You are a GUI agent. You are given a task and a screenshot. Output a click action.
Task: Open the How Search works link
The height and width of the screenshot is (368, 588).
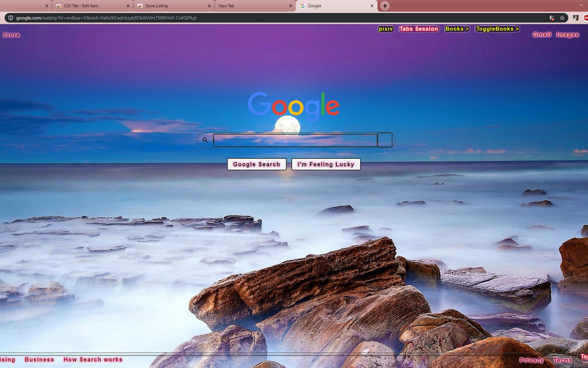(x=93, y=360)
